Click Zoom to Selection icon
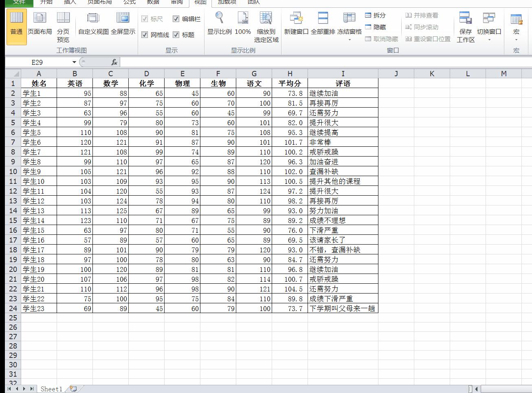 pos(266,18)
